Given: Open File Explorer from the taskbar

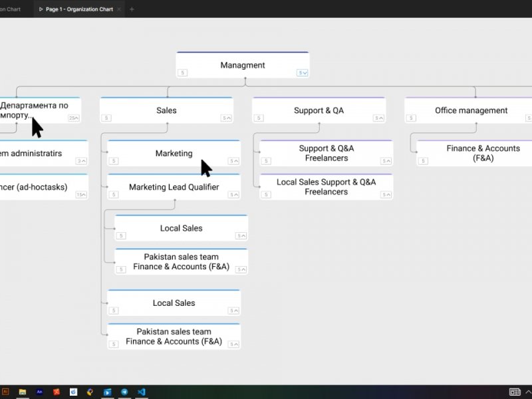Looking at the screenshot, I should coord(23,392).
